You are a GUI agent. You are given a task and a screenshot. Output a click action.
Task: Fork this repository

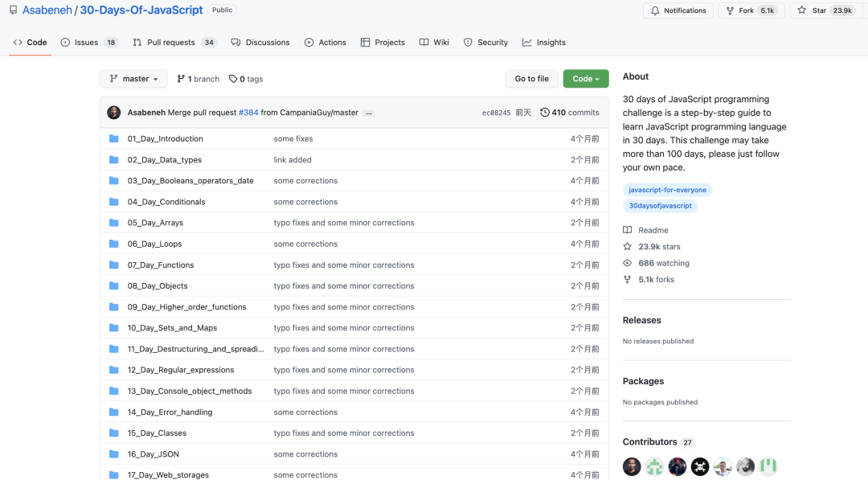751,10
